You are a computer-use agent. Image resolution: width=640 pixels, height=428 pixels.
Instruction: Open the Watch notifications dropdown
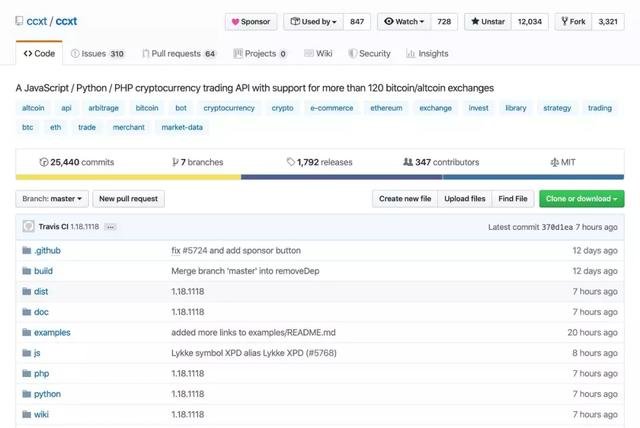tap(404, 21)
